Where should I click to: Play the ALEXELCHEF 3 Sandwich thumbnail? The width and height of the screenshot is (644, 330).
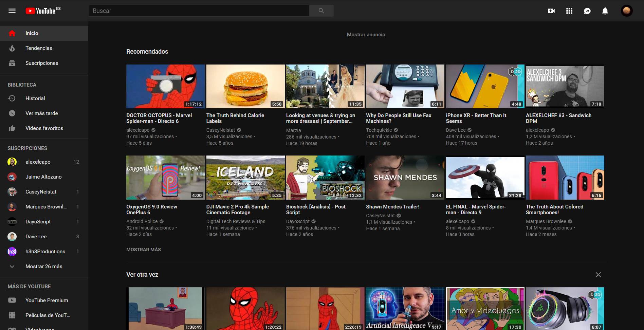click(565, 87)
